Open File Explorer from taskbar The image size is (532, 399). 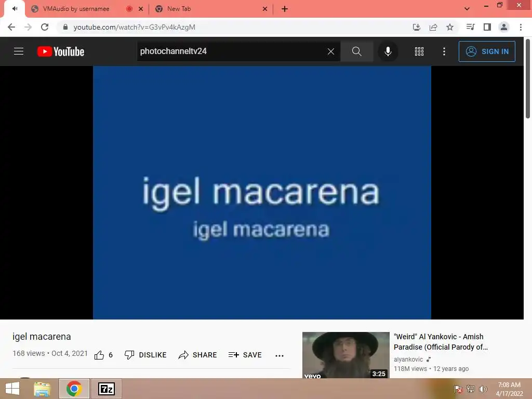[x=43, y=389]
